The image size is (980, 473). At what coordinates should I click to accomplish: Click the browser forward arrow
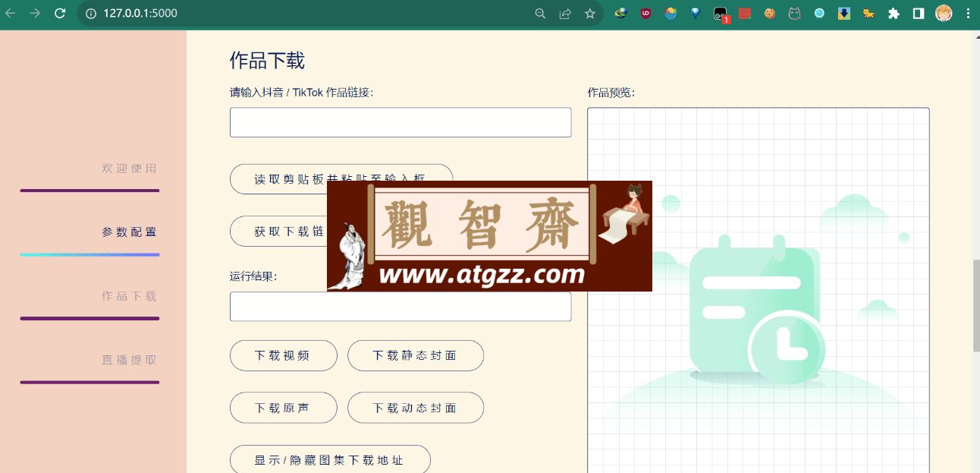pyautogui.click(x=35, y=13)
